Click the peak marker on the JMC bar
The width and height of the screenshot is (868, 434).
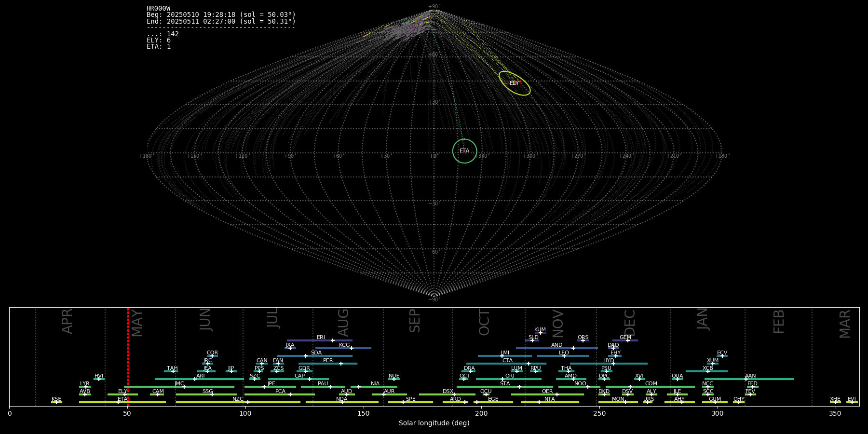(x=184, y=387)
